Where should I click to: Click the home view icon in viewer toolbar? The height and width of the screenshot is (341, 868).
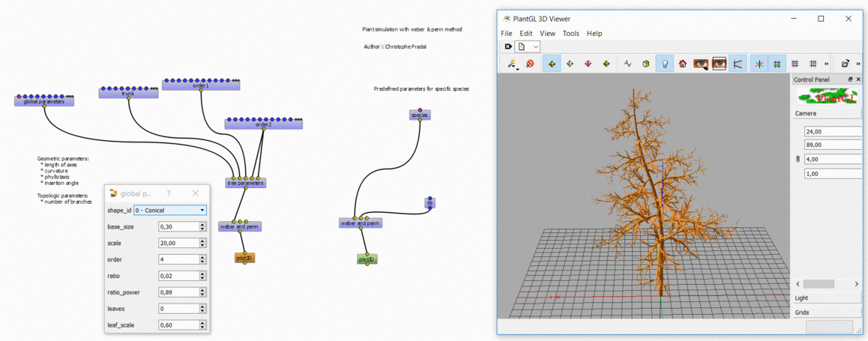point(683,64)
